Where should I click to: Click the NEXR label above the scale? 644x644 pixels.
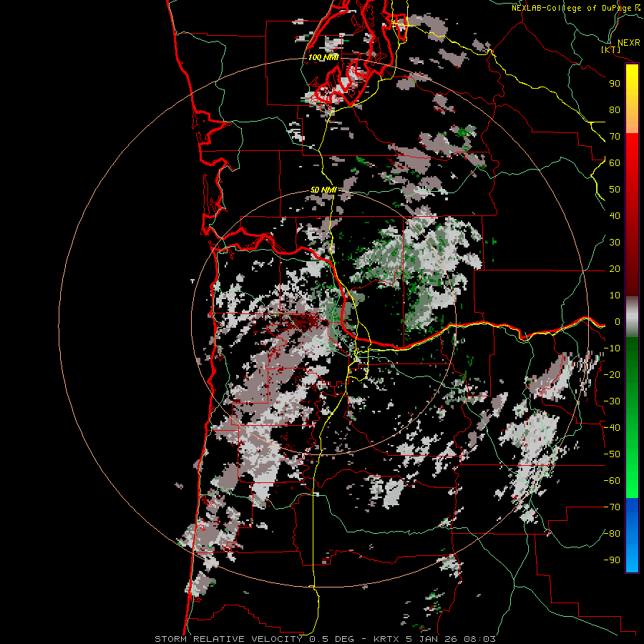coord(628,43)
